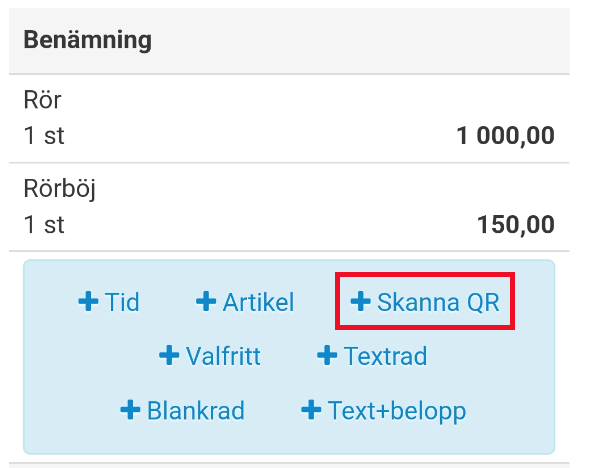601x468 pixels.
Task: Click the Benämning column header
Action: (x=88, y=41)
